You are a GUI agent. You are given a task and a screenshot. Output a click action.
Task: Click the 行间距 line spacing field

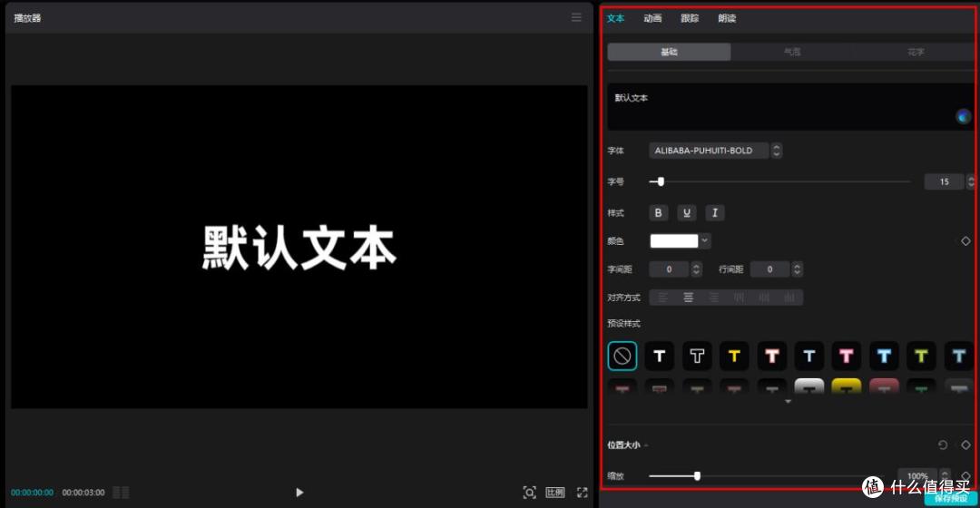(769, 269)
